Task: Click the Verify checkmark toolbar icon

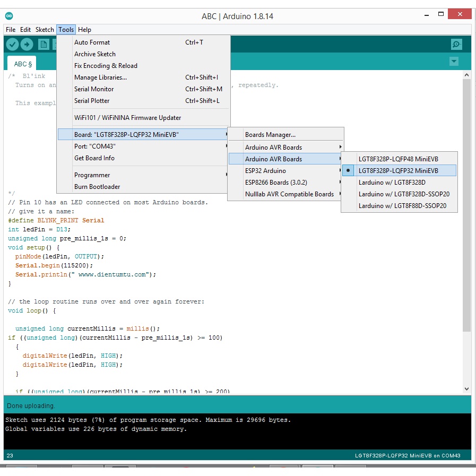Action: point(13,45)
